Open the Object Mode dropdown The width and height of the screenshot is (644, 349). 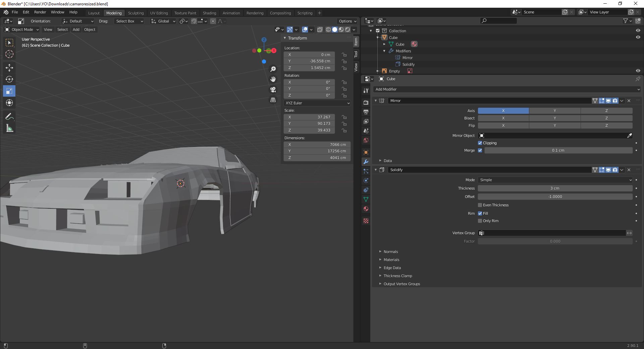click(x=22, y=30)
